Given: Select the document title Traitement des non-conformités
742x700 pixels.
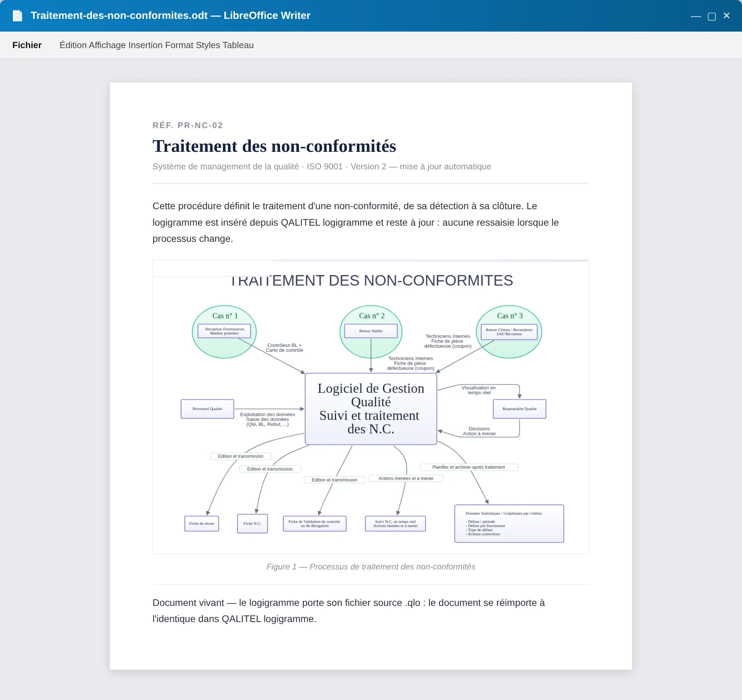Looking at the screenshot, I should coord(274,146).
